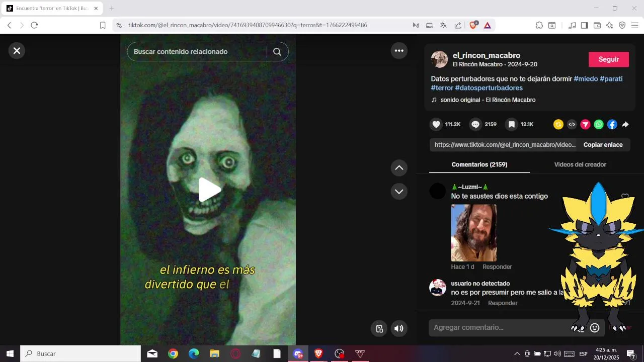Send to friends with the red arrow icon
This screenshot has width=644, height=362.
click(585, 125)
